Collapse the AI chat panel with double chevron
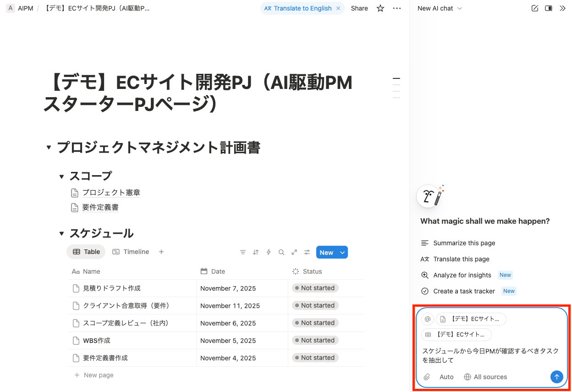The width and height of the screenshot is (572, 392). coord(562,8)
